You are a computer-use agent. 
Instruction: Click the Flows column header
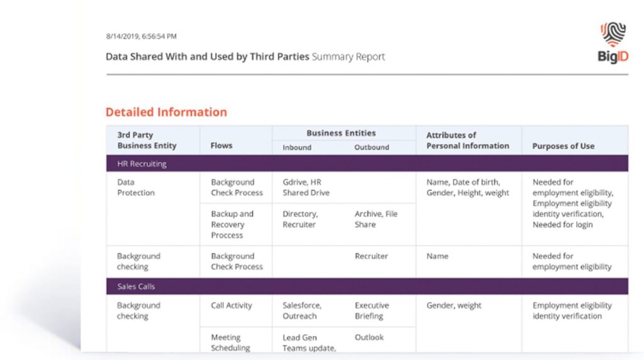[221, 146]
